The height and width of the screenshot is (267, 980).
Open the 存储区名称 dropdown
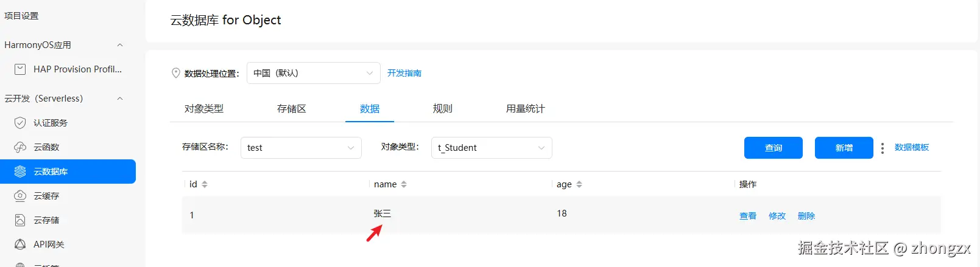(x=301, y=148)
